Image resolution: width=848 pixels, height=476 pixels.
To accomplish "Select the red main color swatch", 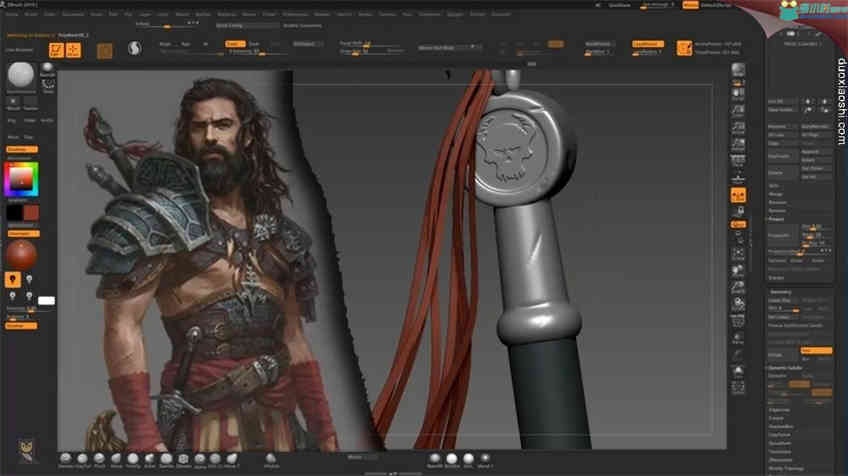I will [x=31, y=213].
